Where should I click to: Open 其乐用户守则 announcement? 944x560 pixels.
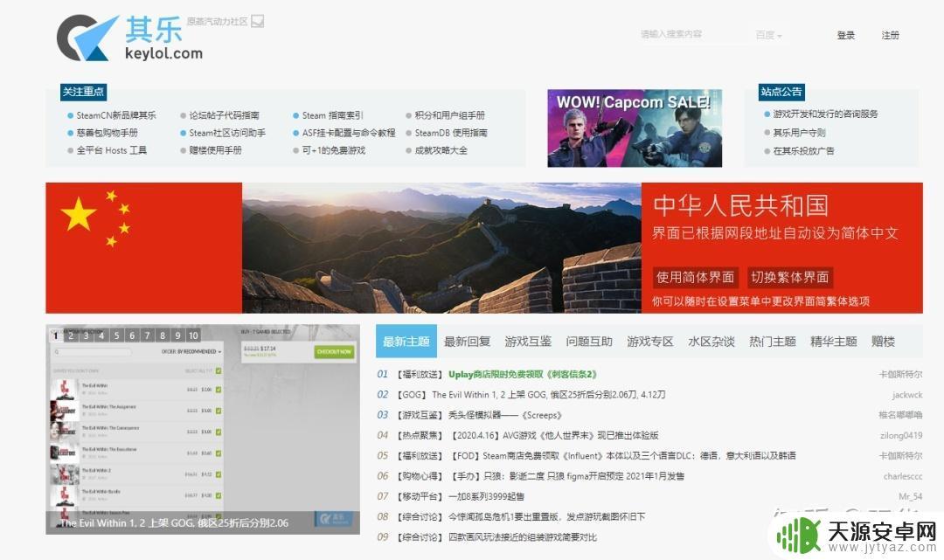tap(799, 132)
